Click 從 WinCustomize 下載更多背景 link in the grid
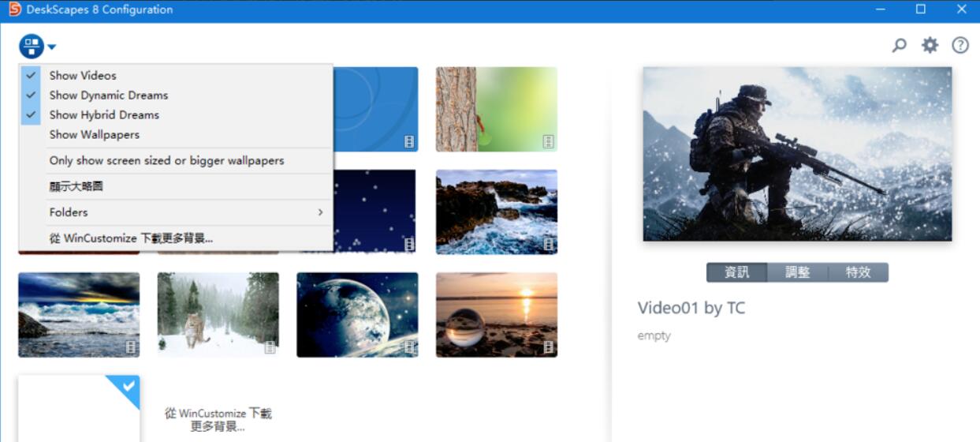Viewport: 980px width, 442px height. coord(218,419)
